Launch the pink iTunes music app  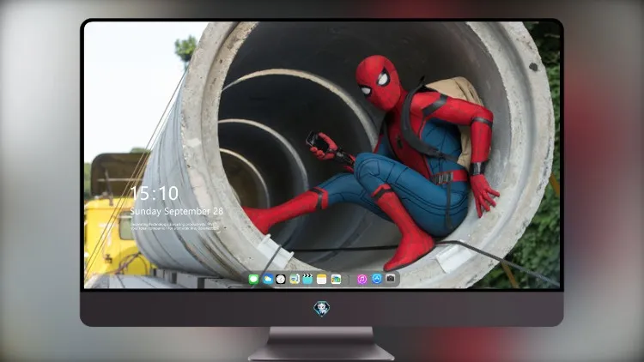[361, 280]
